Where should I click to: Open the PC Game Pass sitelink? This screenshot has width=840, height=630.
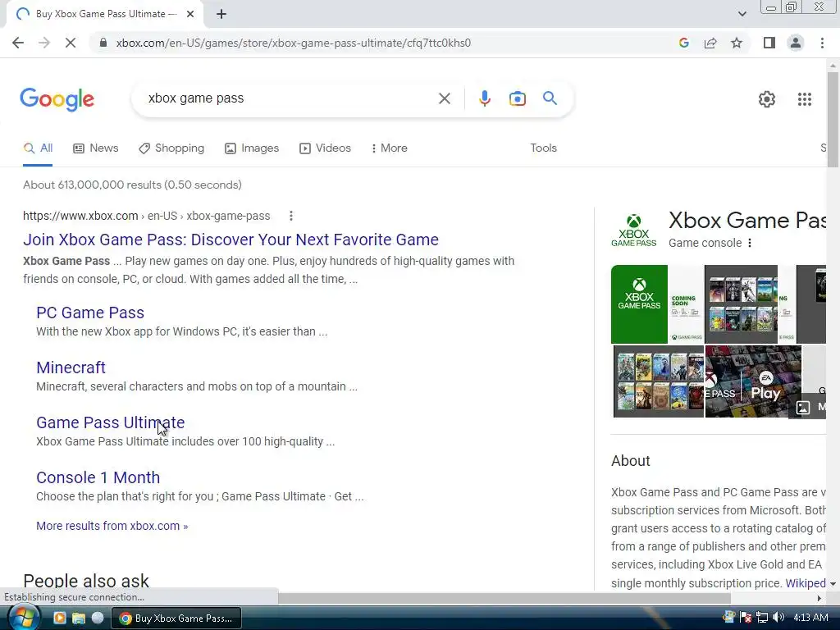[90, 313]
